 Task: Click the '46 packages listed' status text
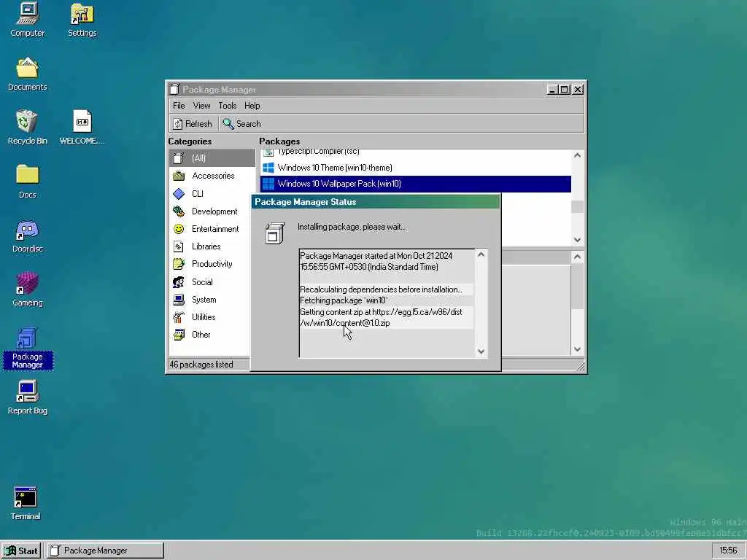[x=201, y=365]
